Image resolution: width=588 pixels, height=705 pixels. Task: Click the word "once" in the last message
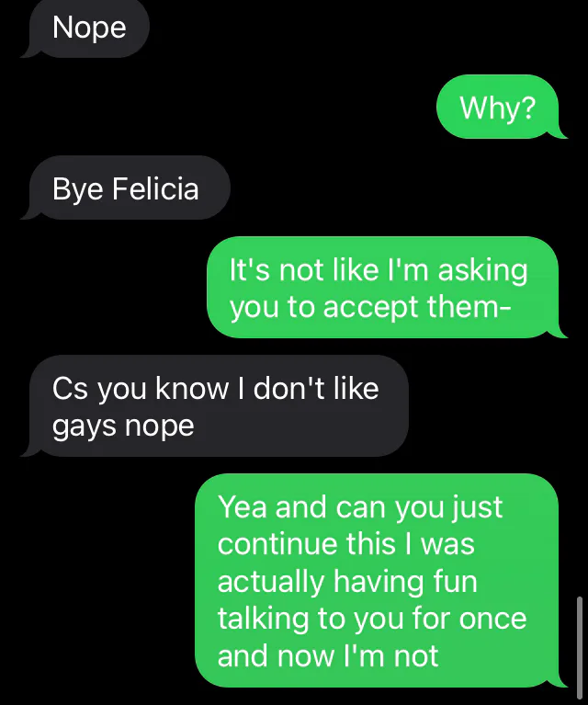(492, 620)
